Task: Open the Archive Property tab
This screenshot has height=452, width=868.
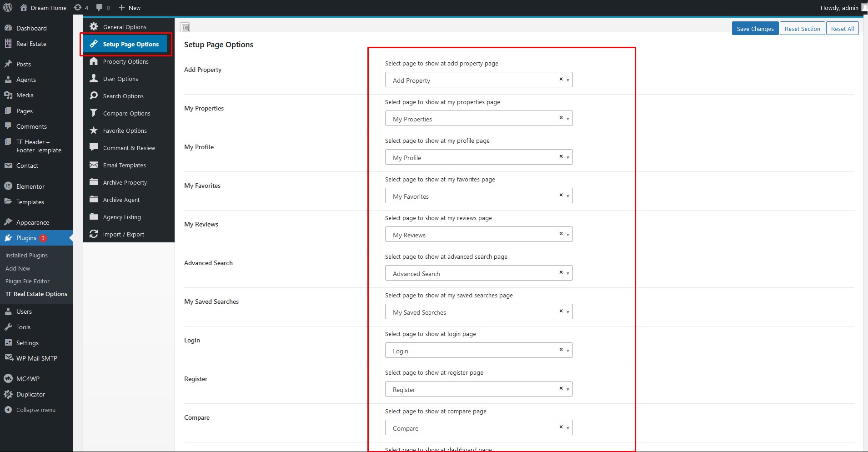Action: (129, 182)
